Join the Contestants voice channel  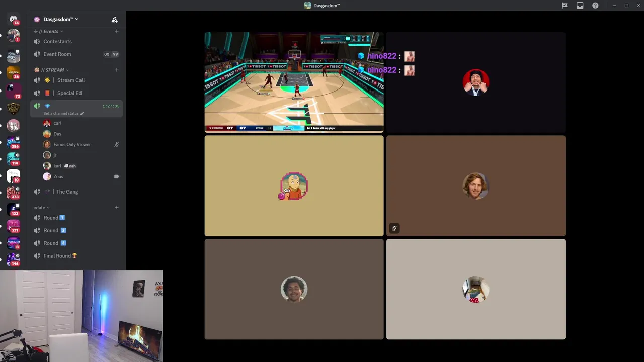click(x=76, y=41)
